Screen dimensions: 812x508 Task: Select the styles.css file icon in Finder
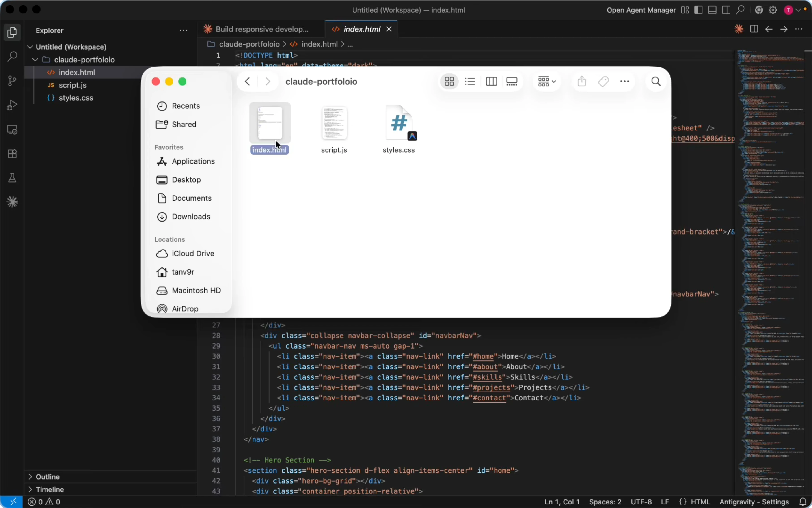tap(399, 123)
